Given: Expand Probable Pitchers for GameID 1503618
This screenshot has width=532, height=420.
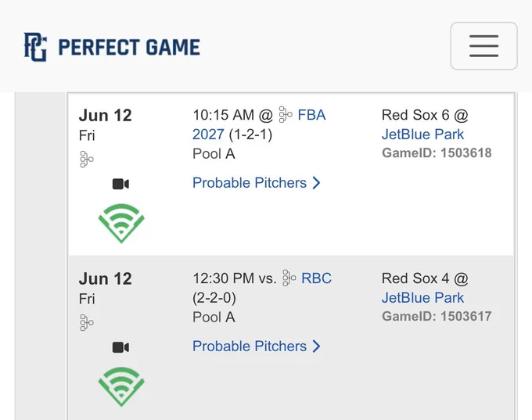Looking at the screenshot, I should point(257,183).
